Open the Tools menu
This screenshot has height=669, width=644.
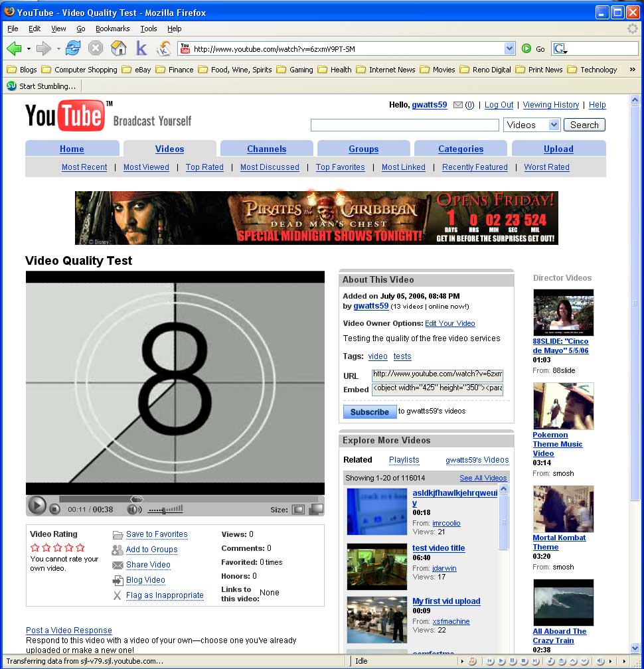point(149,29)
